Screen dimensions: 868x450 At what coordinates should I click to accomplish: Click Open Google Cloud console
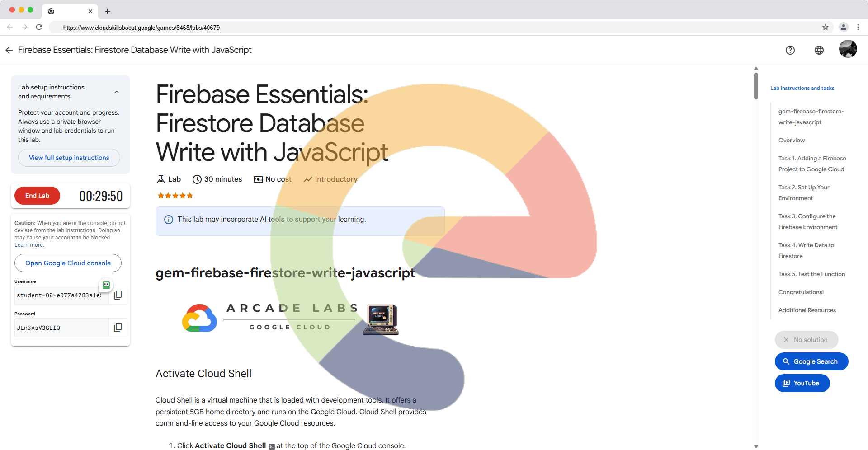point(68,263)
